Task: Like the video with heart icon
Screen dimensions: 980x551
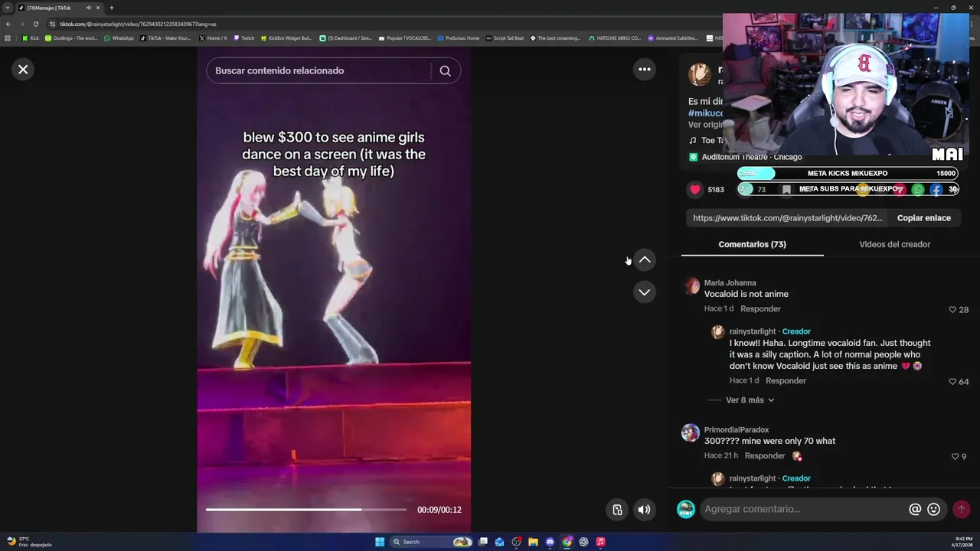Action: point(695,189)
